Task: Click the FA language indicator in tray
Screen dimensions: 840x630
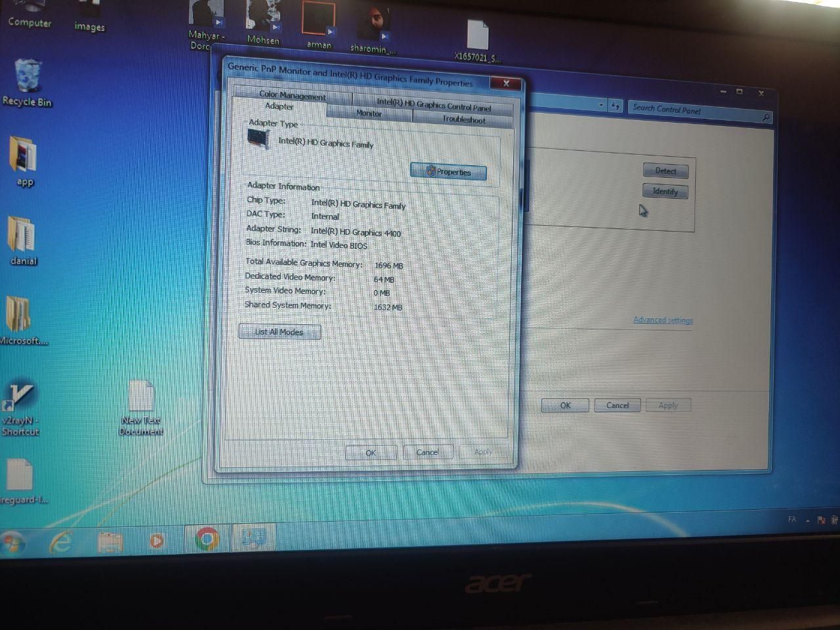Action: 792,519
